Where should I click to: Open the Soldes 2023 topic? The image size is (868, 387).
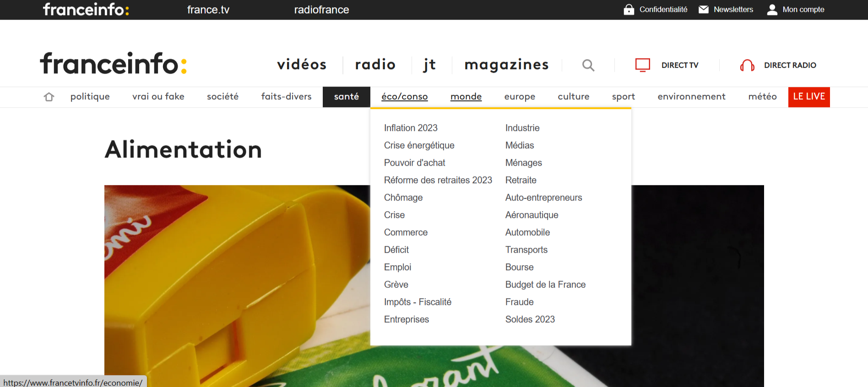[x=530, y=319]
